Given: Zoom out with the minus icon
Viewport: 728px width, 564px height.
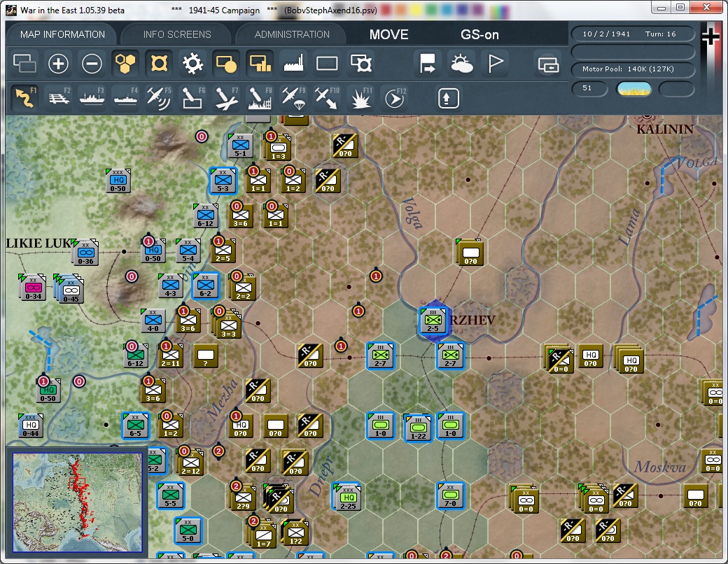Looking at the screenshot, I should click(x=92, y=63).
